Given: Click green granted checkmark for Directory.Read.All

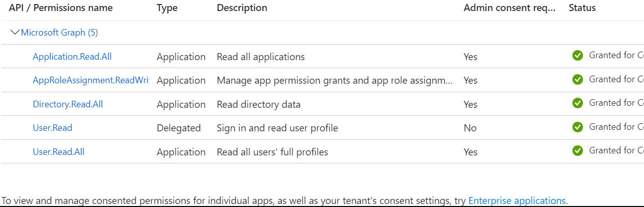Looking at the screenshot, I should click(x=578, y=103).
